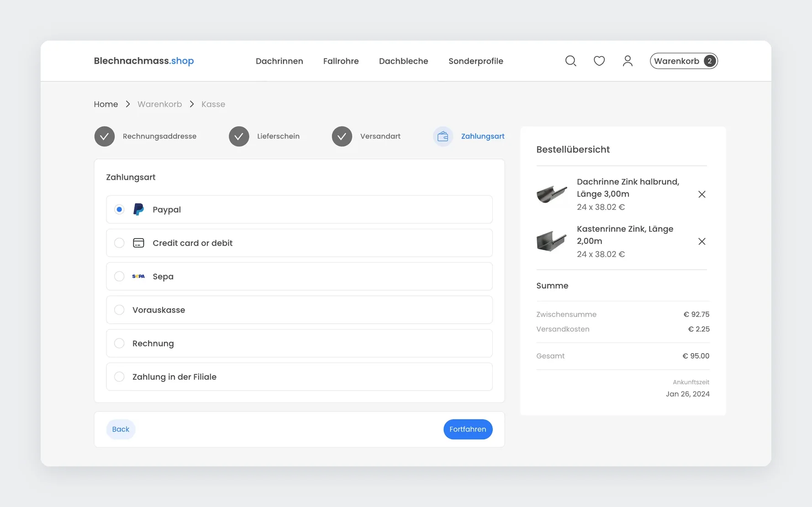The height and width of the screenshot is (507, 812).
Task: Click the Rechnung option label
Action: [153, 343]
